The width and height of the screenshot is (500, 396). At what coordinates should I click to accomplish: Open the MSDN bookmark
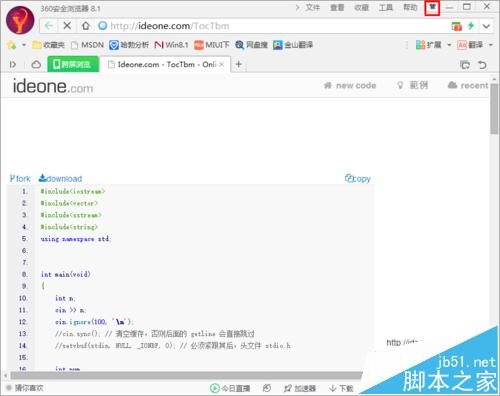[x=88, y=45]
